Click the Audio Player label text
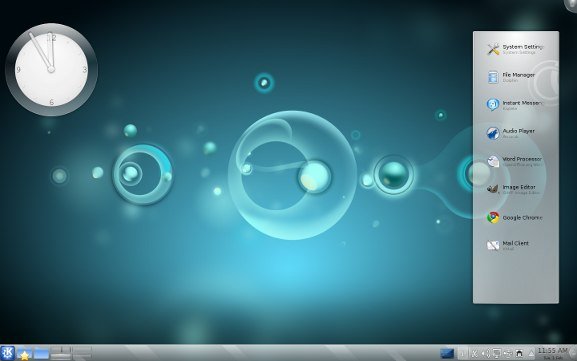 pos(518,131)
